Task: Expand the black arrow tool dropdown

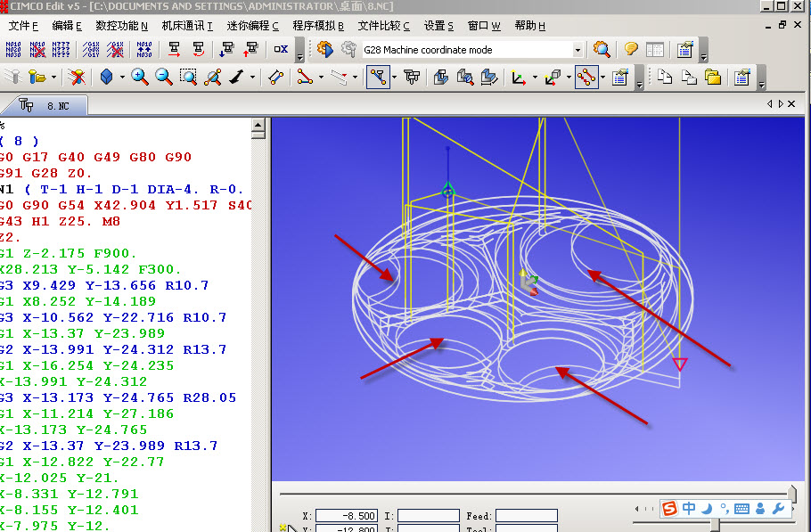Action: pos(252,78)
